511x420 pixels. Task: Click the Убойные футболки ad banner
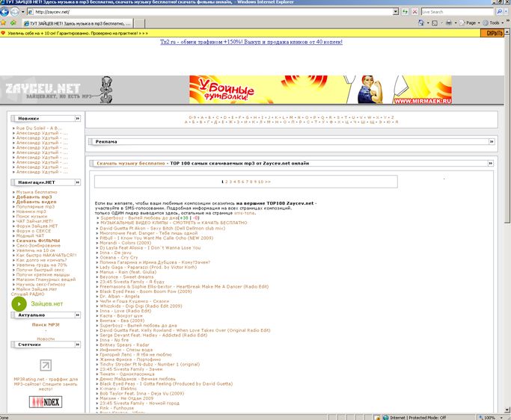pos(320,90)
